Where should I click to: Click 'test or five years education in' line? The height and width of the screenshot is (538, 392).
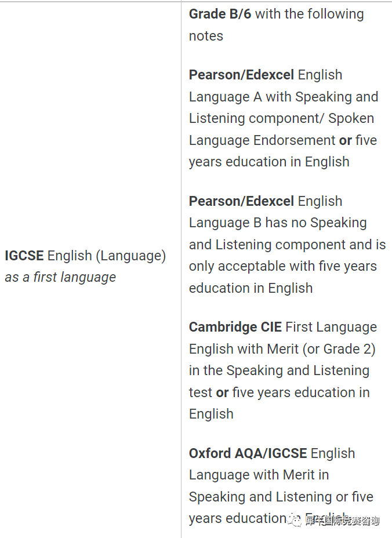point(280,392)
